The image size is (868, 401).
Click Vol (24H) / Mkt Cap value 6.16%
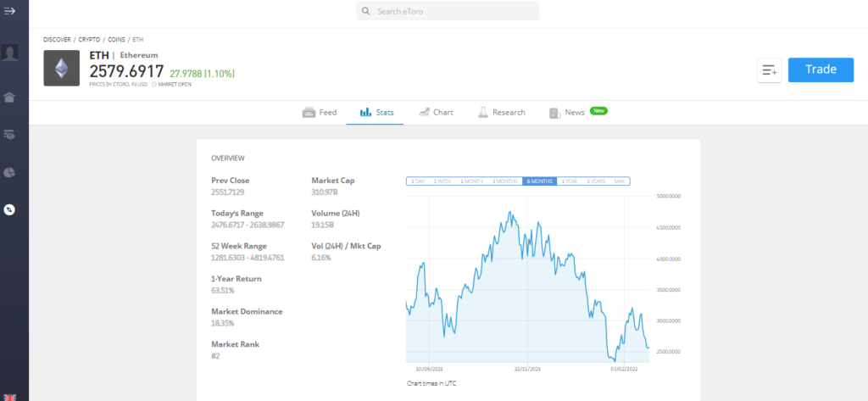(321, 258)
